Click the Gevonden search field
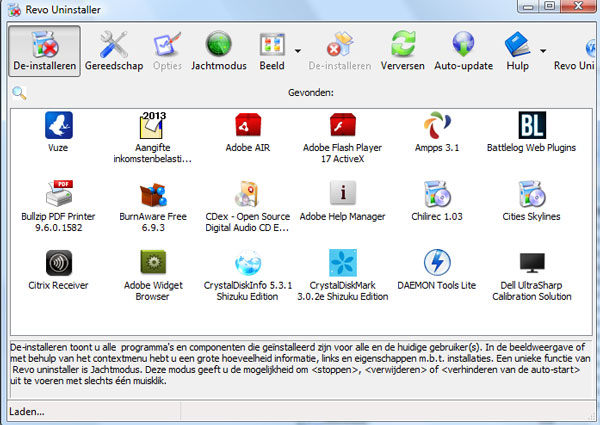 click(311, 93)
